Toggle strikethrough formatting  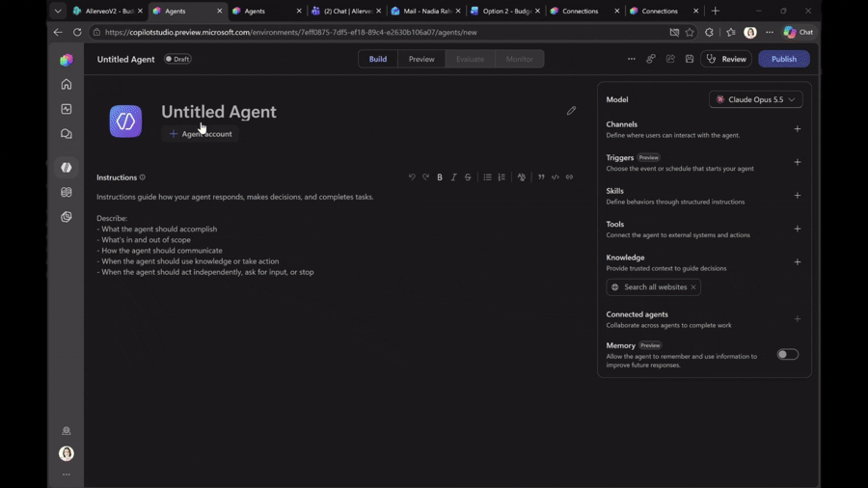(468, 177)
